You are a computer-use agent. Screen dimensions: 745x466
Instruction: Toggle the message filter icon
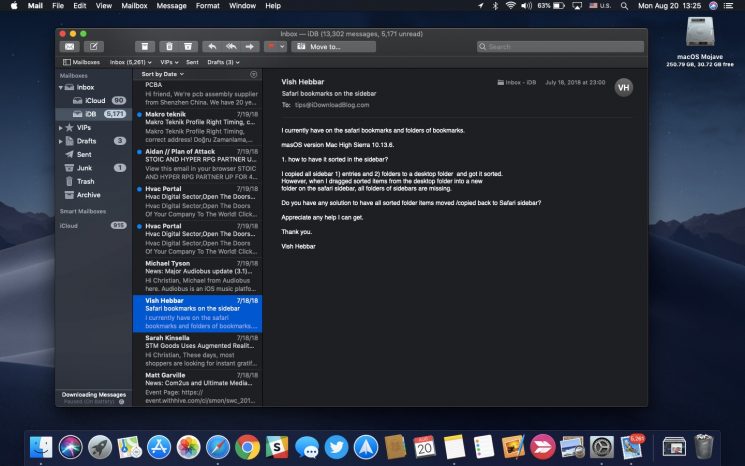pyautogui.click(x=254, y=74)
